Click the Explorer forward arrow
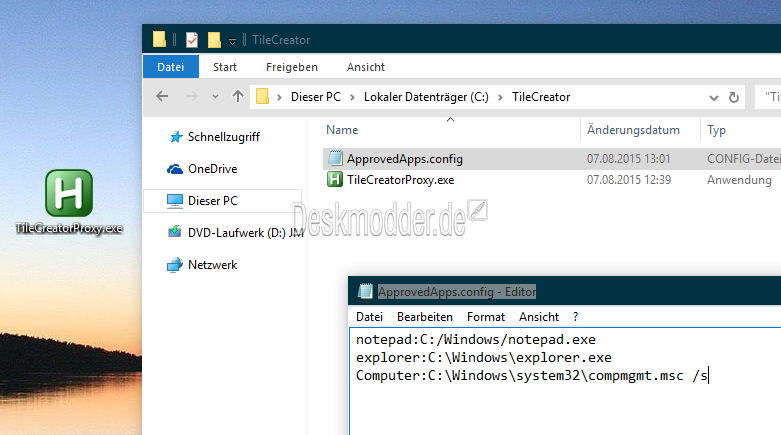The width and height of the screenshot is (781, 435). (x=191, y=96)
